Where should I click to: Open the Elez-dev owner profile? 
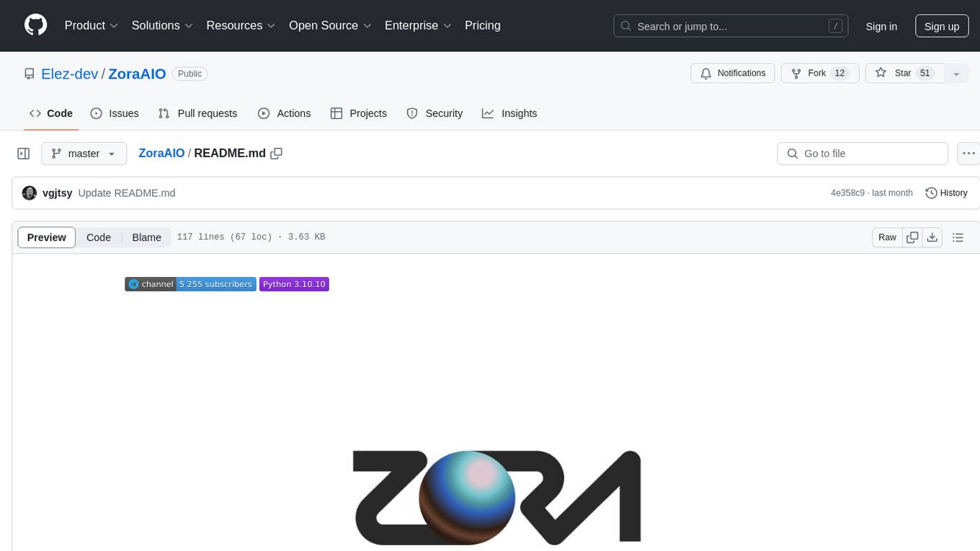(x=70, y=74)
